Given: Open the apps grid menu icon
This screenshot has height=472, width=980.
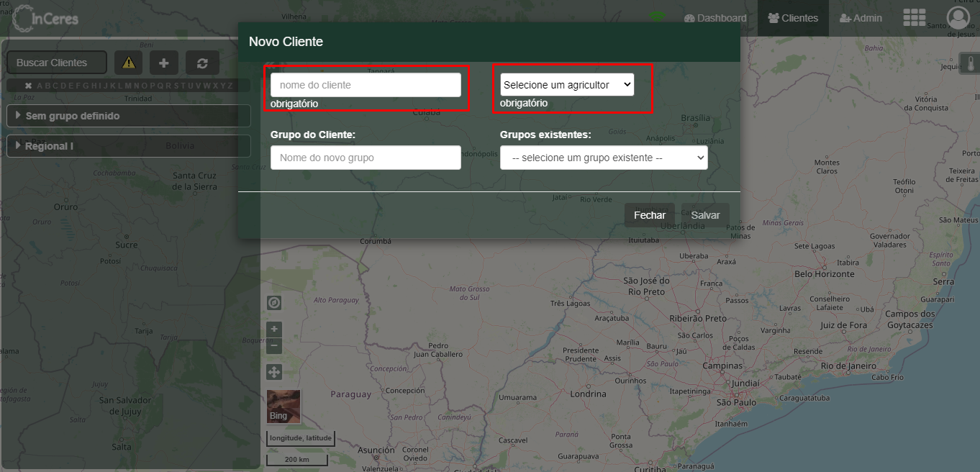Looking at the screenshot, I should (x=915, y=18).
